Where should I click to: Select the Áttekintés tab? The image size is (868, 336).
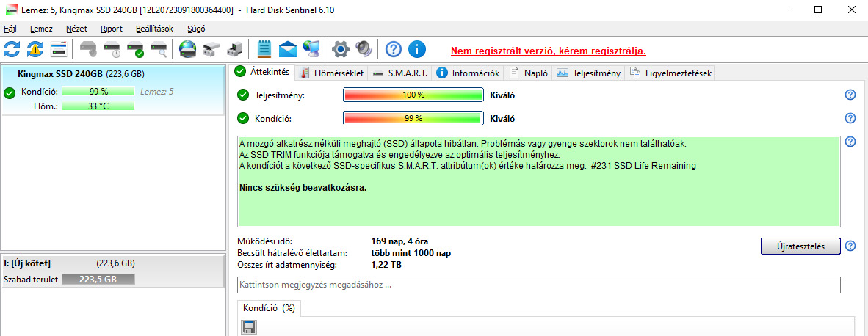(262, 72)
